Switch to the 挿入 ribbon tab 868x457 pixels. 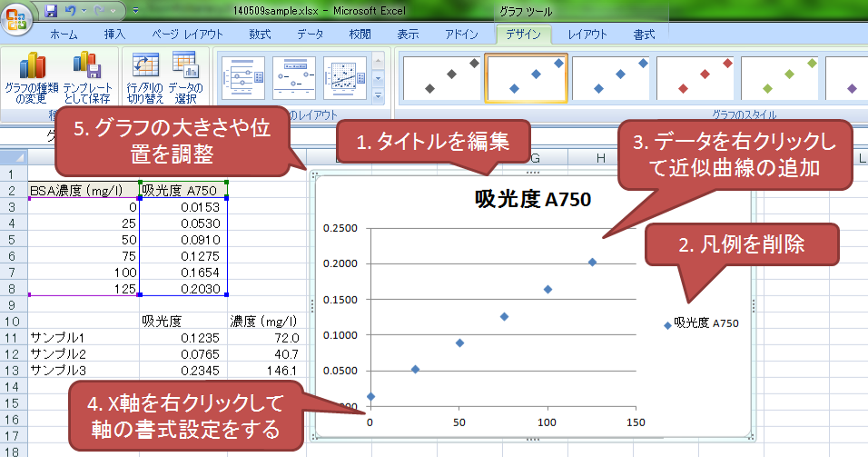point(114,35)
